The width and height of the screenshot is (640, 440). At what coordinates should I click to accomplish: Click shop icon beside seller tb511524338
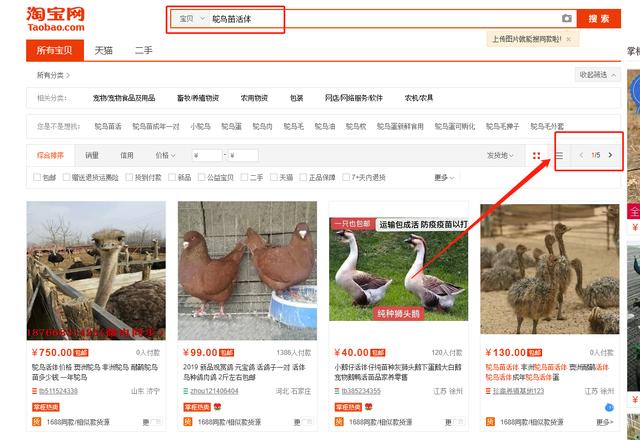pos(35,391)
